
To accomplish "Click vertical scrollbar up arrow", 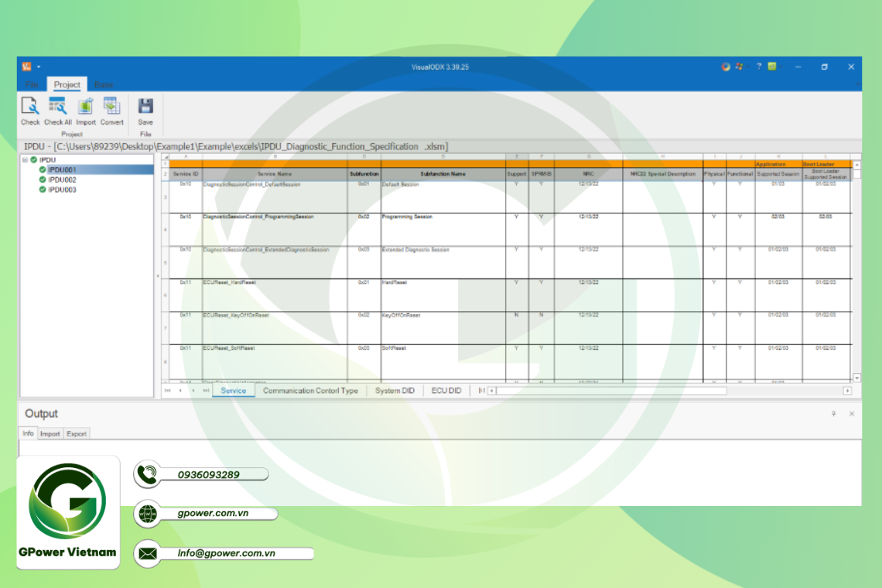I will 856,165.
